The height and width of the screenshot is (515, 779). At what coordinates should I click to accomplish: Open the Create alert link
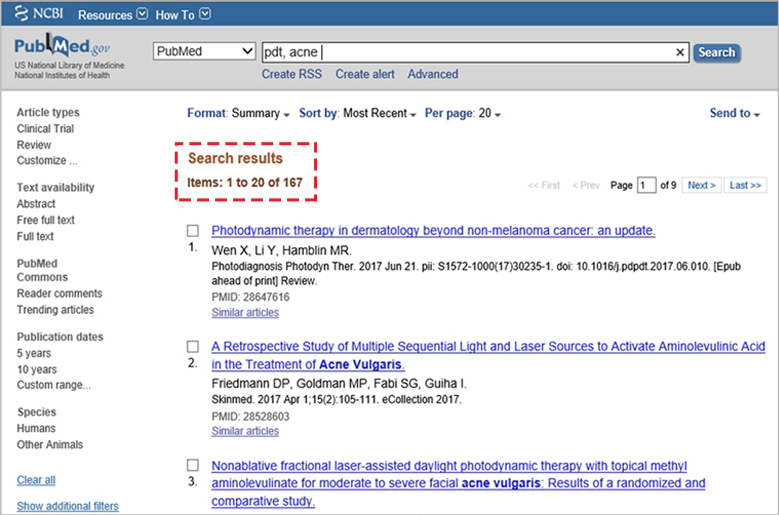365,74
